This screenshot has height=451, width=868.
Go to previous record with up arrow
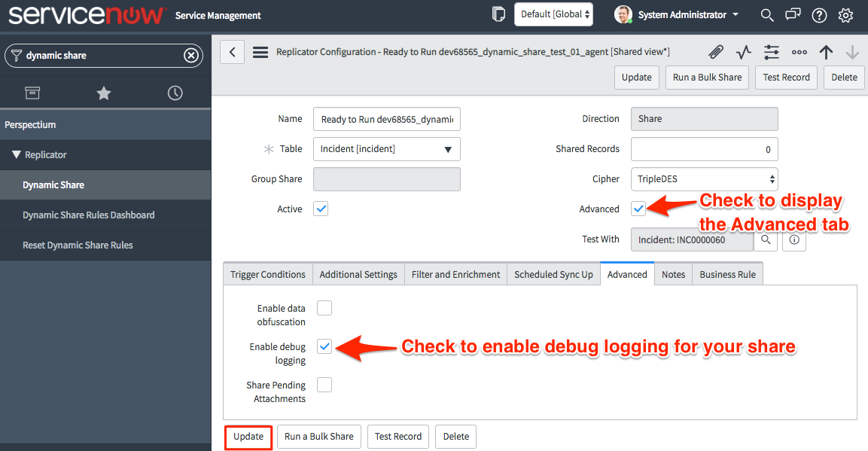coord(826,52)
